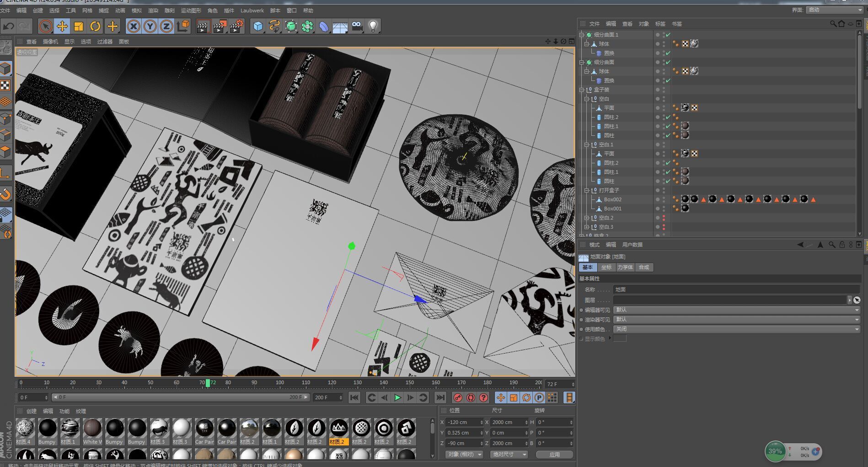Image resolution: width=868 pixels, height=467 pixels.
Task: Open the 对象 (相对) coordinate dropdown
Action: click(464, 454)
